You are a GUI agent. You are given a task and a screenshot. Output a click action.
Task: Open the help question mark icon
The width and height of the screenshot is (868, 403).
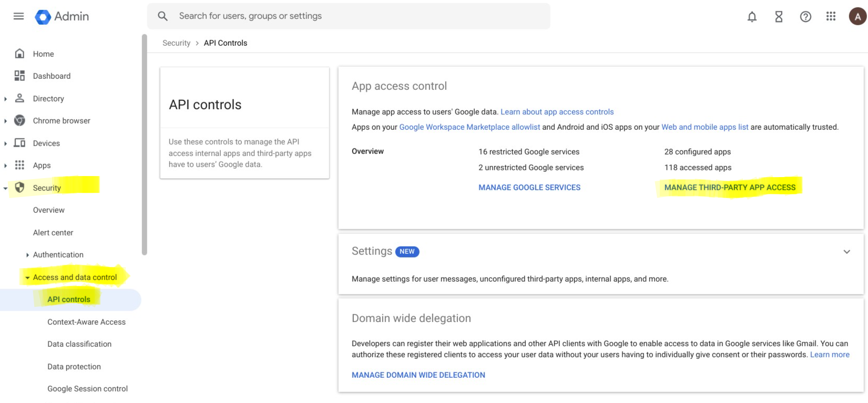click(x=805, y=17)
